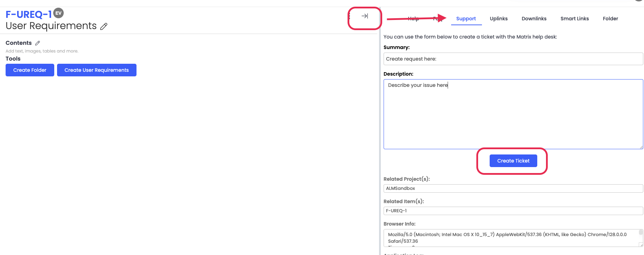Click the Tools heading
The image size is (644, 255).
tap(13, 59)
